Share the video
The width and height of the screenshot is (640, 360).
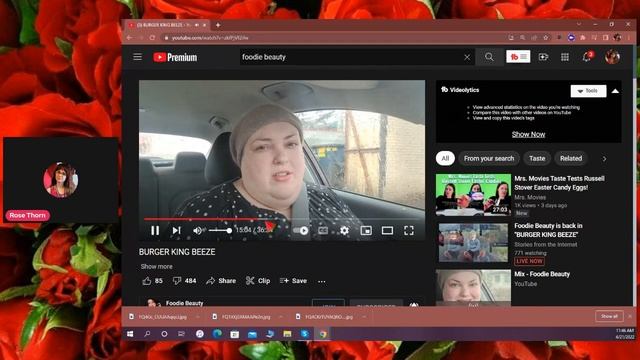point(221,281)
